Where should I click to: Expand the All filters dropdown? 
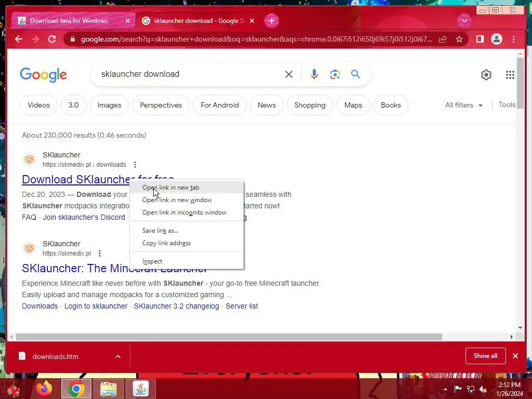point(464,105)
